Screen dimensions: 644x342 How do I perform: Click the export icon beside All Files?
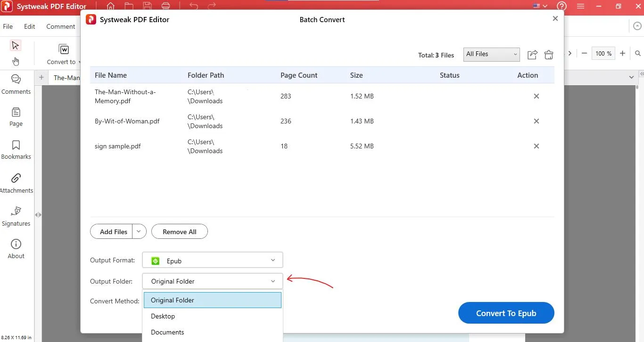(532, 55)
